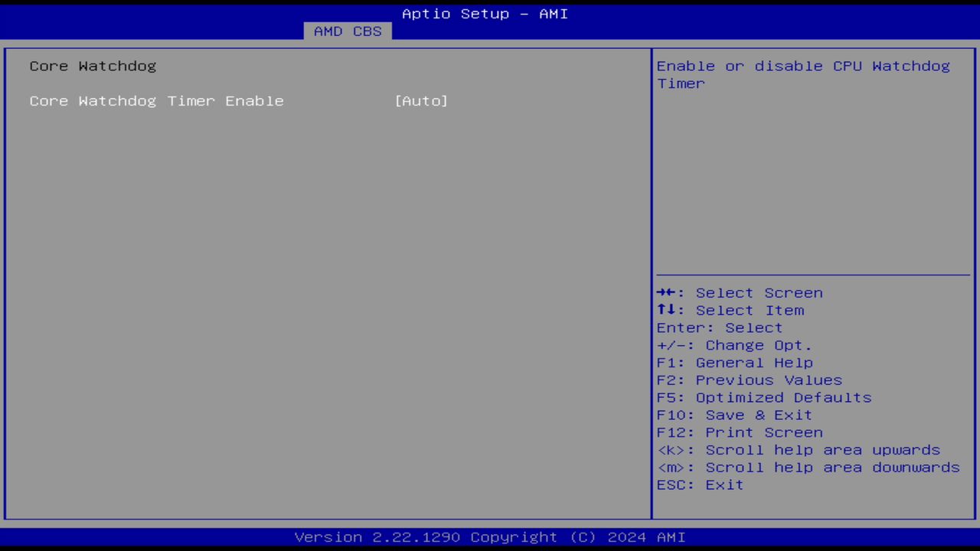
Task: Open the Core Watchdog Timer Enable [Auto] dropdown
Action: (x=421, y=101)
